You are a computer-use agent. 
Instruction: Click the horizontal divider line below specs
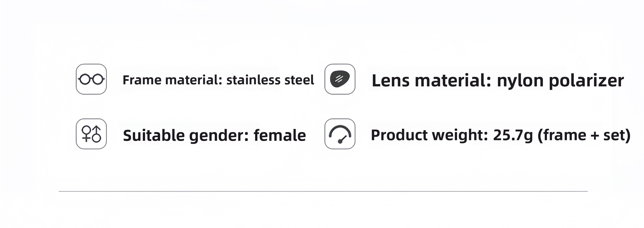(323, 191)
